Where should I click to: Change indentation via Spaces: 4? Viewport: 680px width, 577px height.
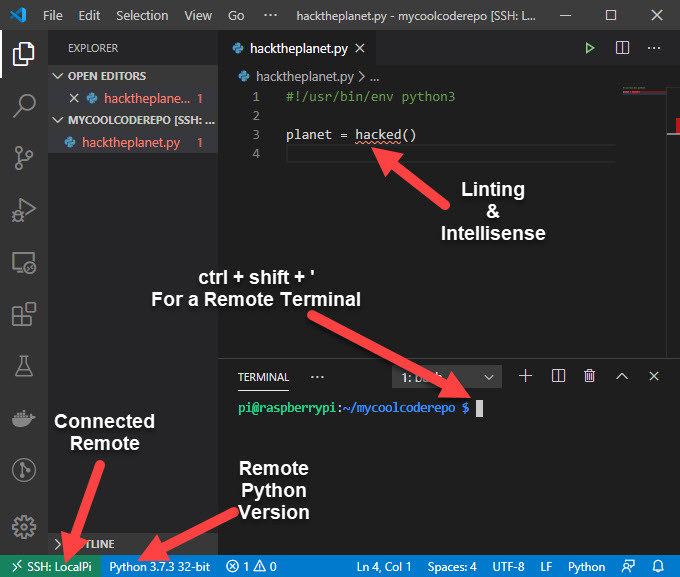[452, 566]
